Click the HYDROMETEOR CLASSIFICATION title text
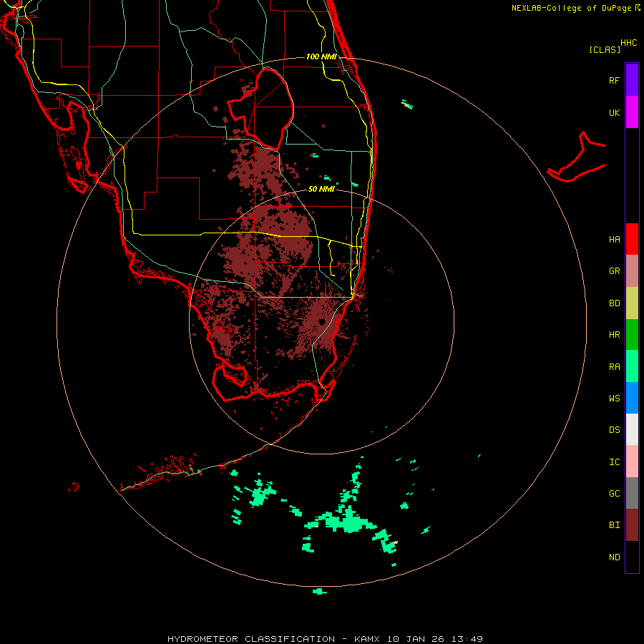 tap(251, 639)
